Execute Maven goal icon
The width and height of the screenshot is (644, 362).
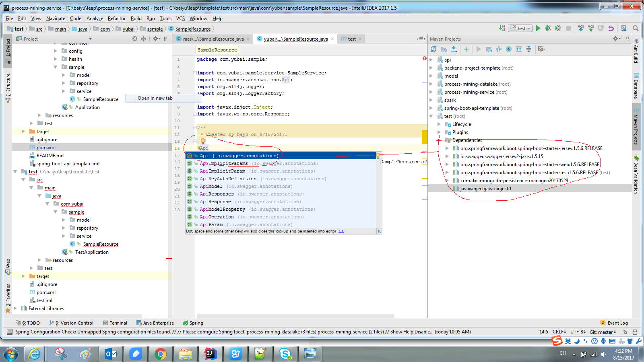489,49
